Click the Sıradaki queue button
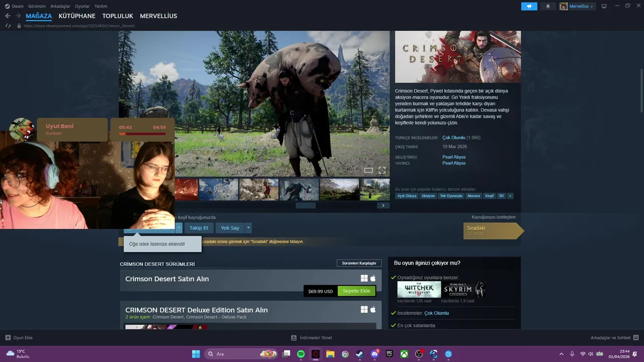The image size is (644, 362). (494, 231)
